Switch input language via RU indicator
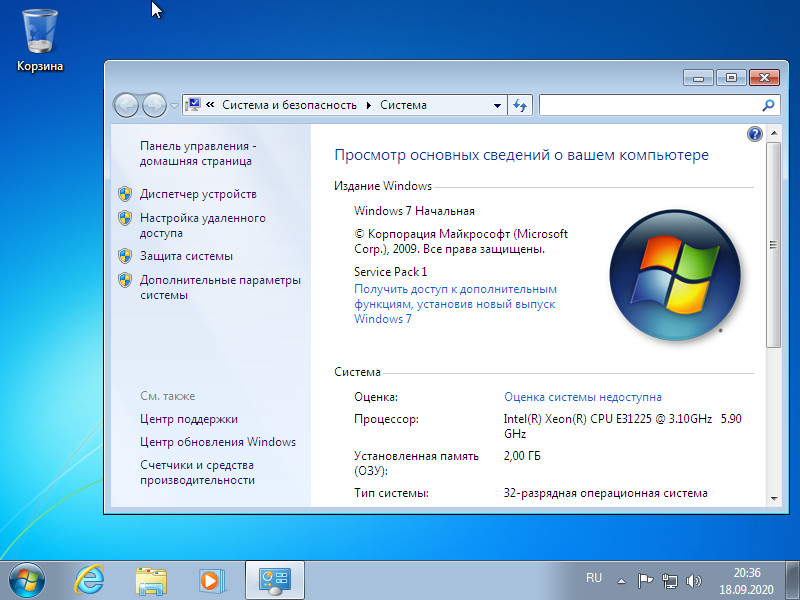 click(594, 578)
